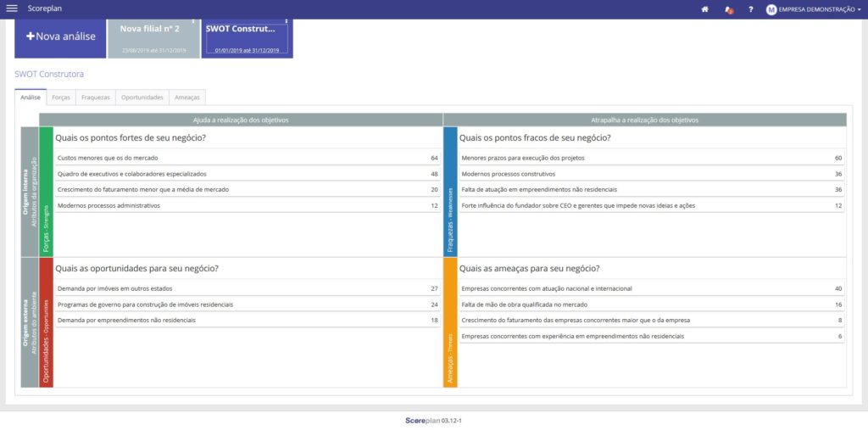Click 'Quais as ameaças para seu negócio?' heading
The width and height of the screenshot is (868, 430).
coord(529,269)
